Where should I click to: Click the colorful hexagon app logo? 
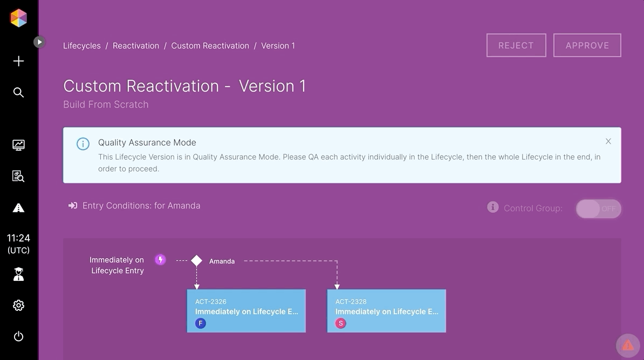coord(18,18)
